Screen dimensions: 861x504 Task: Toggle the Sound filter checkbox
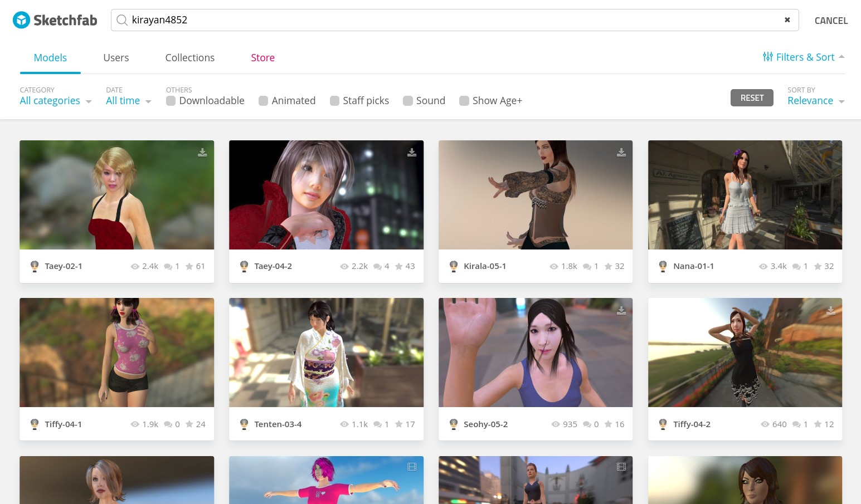(408, 101)
